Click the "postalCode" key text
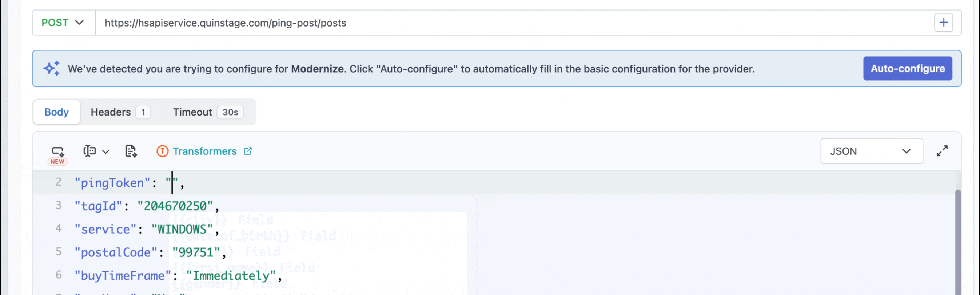The height and width of the screenshot is (295, 980). click(x=116, y=252)
